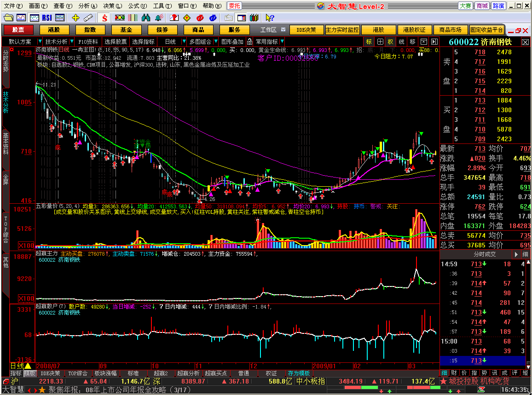532x395 pixels.
Task: Expand the 默认方案 dropdown arrow
Action: click(40, 42)
